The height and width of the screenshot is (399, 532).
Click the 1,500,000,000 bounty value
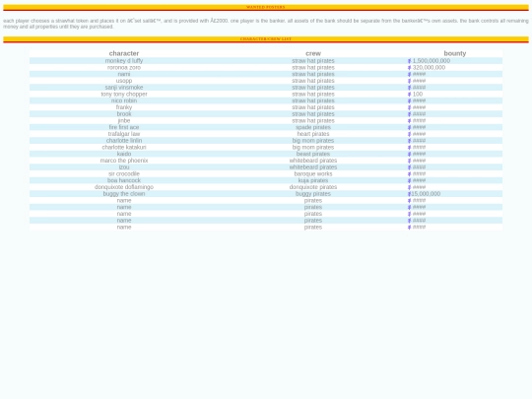pyautogui.click(x=432, y=61)
